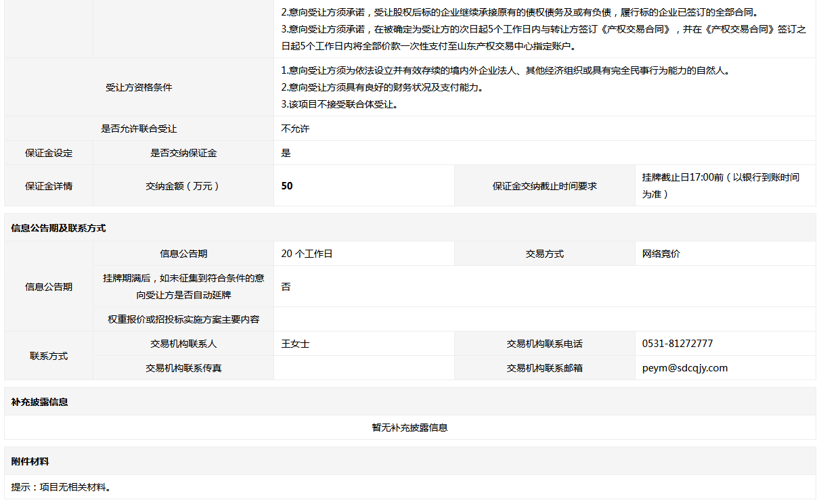
Task: Click the 交易机构联系传真 label
Action: tap(183, 368)
